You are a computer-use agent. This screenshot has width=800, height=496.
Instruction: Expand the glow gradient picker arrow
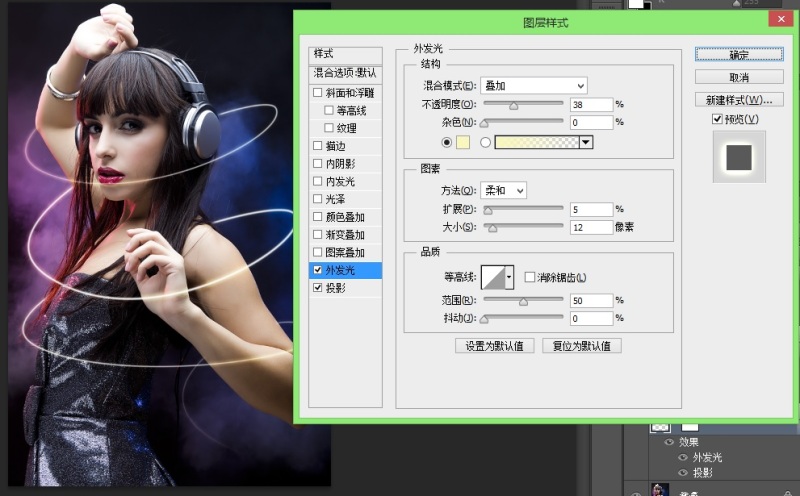586,142
